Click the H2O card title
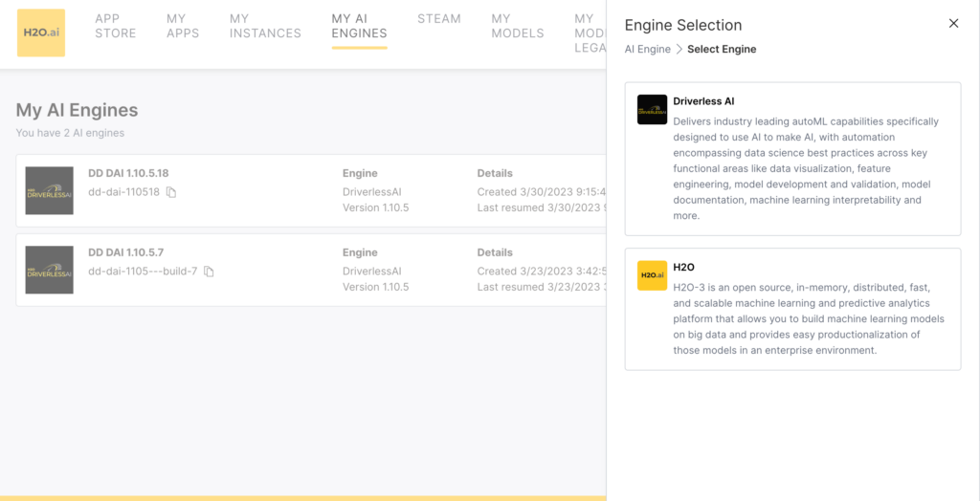 683,268
